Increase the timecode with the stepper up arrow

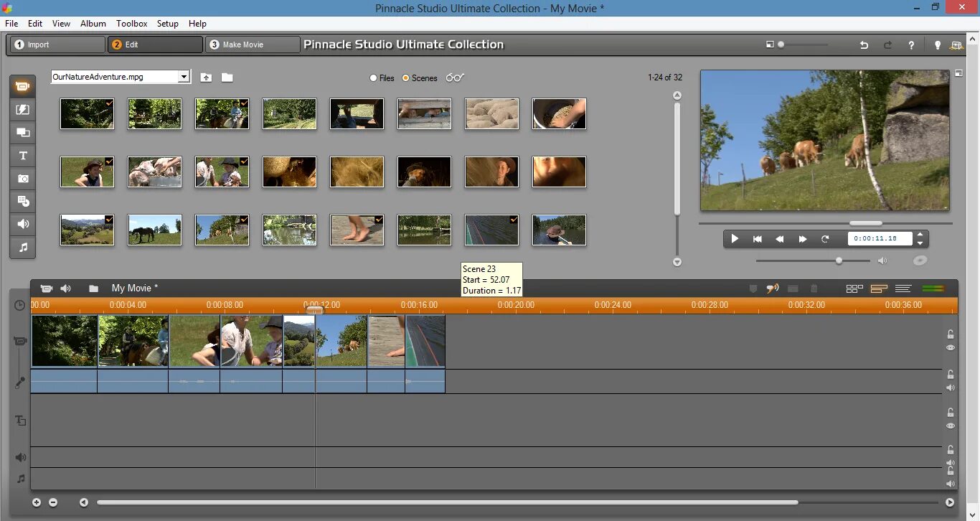[920, 235]
